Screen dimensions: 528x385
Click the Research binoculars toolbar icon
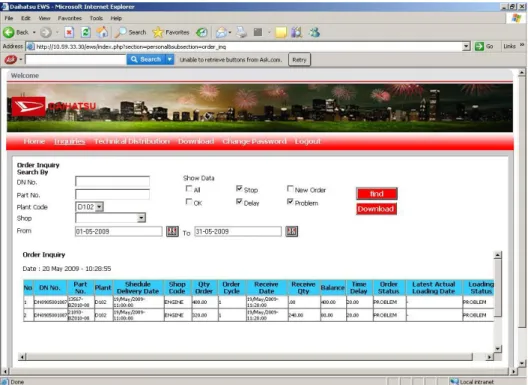tap(297, 32)
